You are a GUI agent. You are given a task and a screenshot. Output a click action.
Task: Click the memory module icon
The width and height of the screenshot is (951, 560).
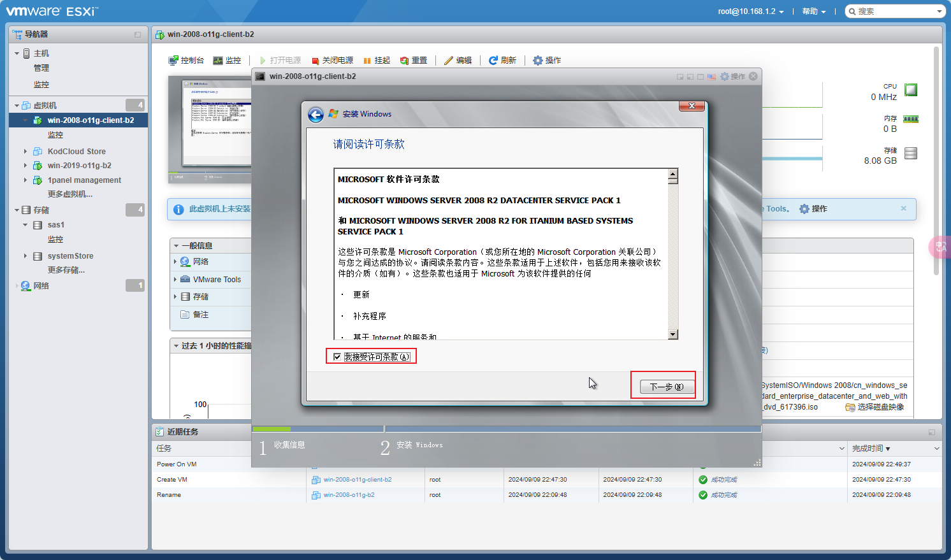911,119
